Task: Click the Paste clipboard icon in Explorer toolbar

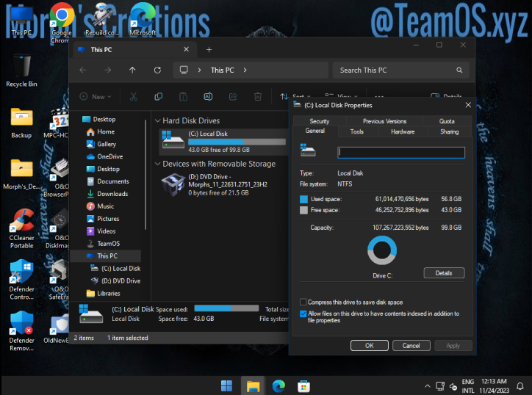Action: [183, 97]
